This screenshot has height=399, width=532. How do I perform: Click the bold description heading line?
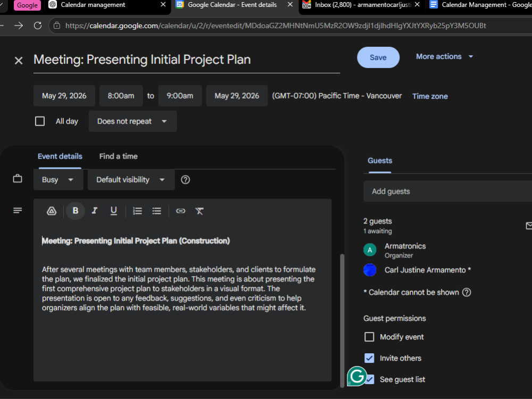point(136,241)
